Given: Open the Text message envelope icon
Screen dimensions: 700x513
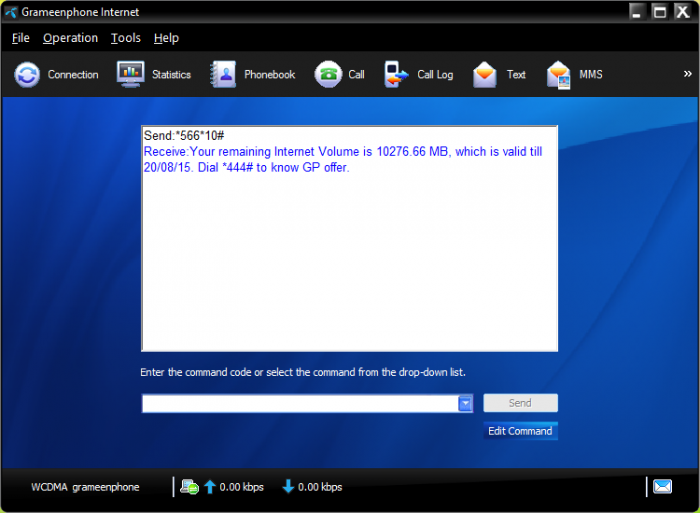Looking at the screenshot, I should [485, 75].
